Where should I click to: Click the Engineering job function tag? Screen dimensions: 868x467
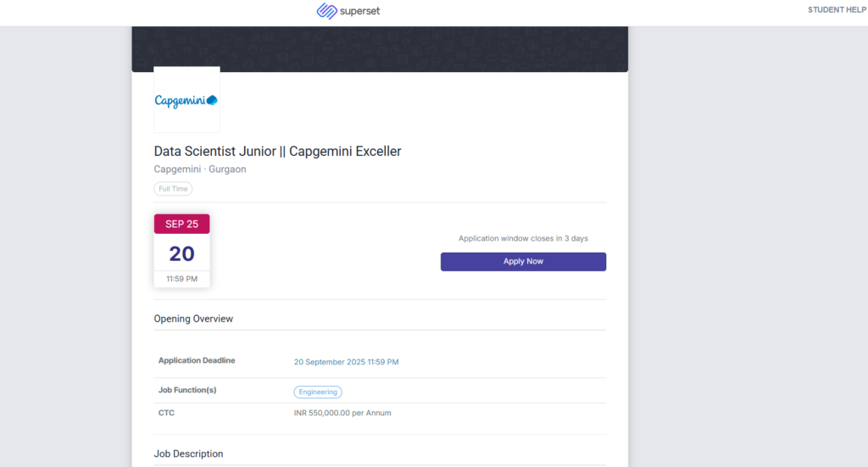318,392
